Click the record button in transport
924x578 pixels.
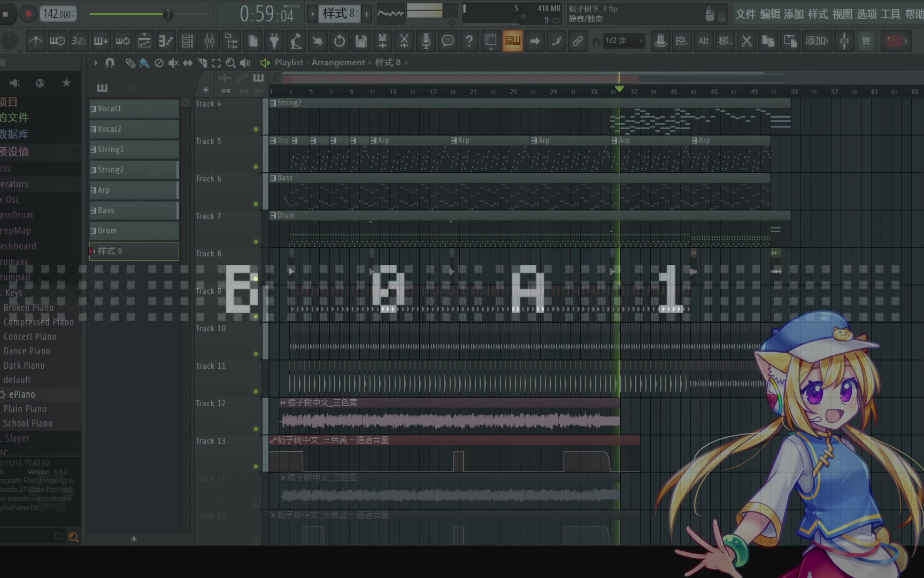tap(28, 14)
